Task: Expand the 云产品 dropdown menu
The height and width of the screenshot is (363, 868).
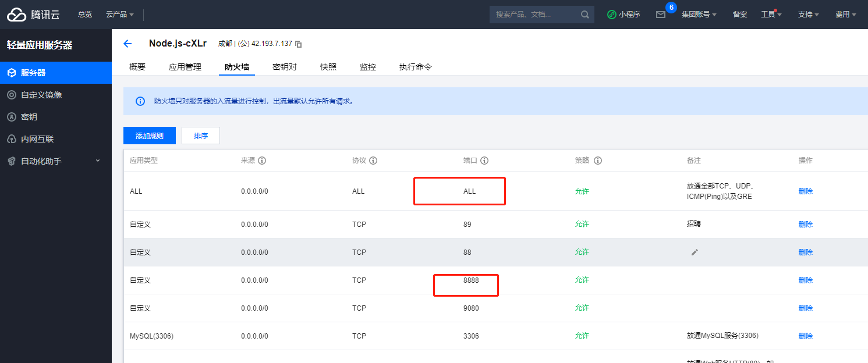Action: click(120, 15)
